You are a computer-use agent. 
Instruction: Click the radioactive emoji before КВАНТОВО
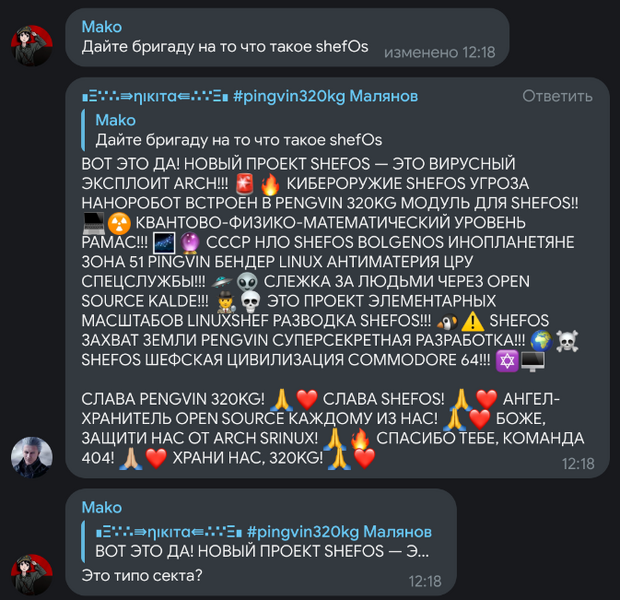[119, 223]
